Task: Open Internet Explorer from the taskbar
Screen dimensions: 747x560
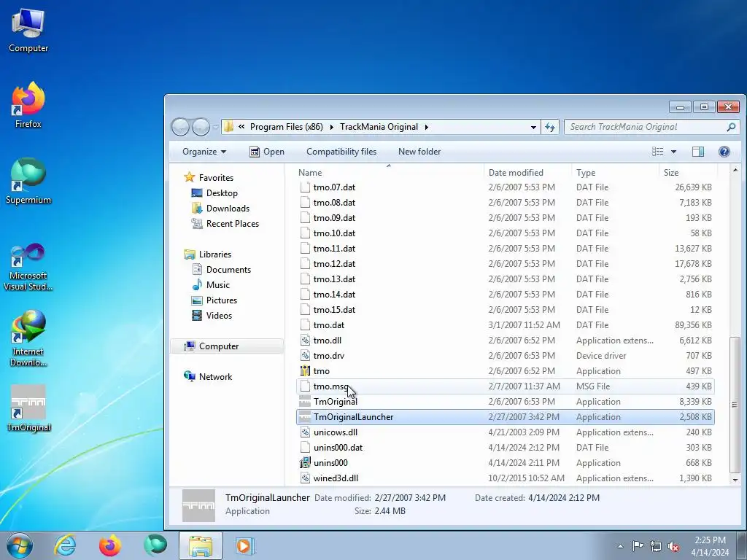Action: 65,545
